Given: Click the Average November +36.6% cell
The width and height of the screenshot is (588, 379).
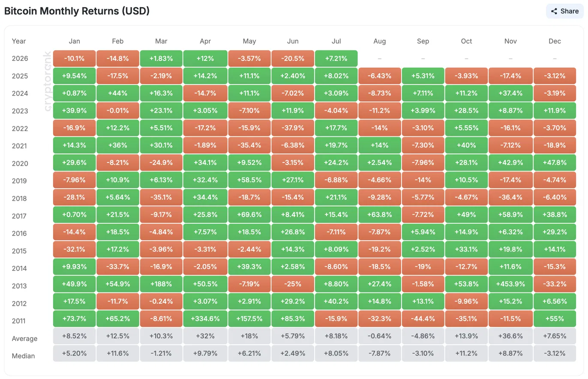Looking at the screenshot, I should click(511, 337).
